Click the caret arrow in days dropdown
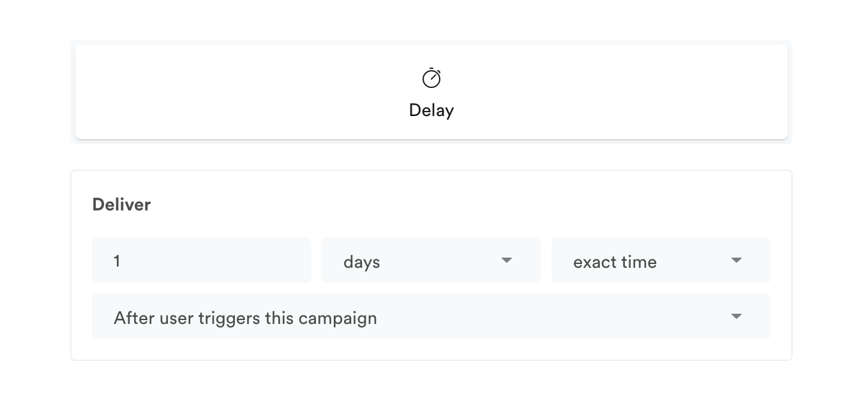 tap(507, 260)
